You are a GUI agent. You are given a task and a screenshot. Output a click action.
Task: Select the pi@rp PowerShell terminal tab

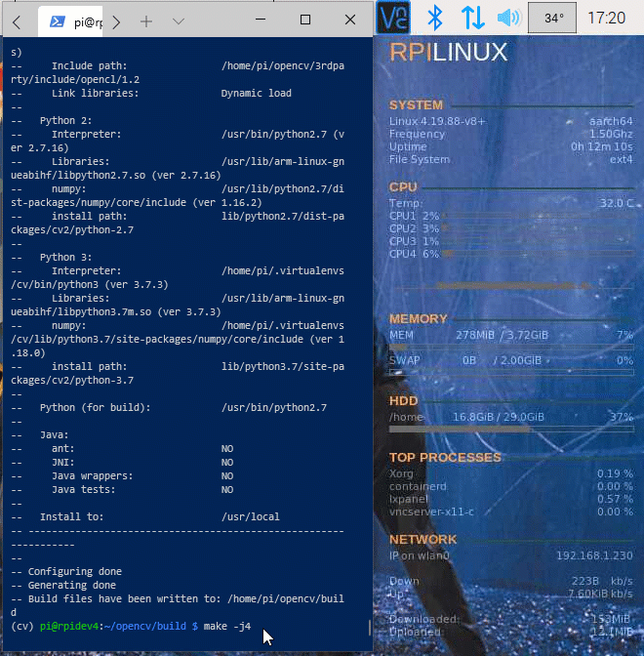pos(70,21)
